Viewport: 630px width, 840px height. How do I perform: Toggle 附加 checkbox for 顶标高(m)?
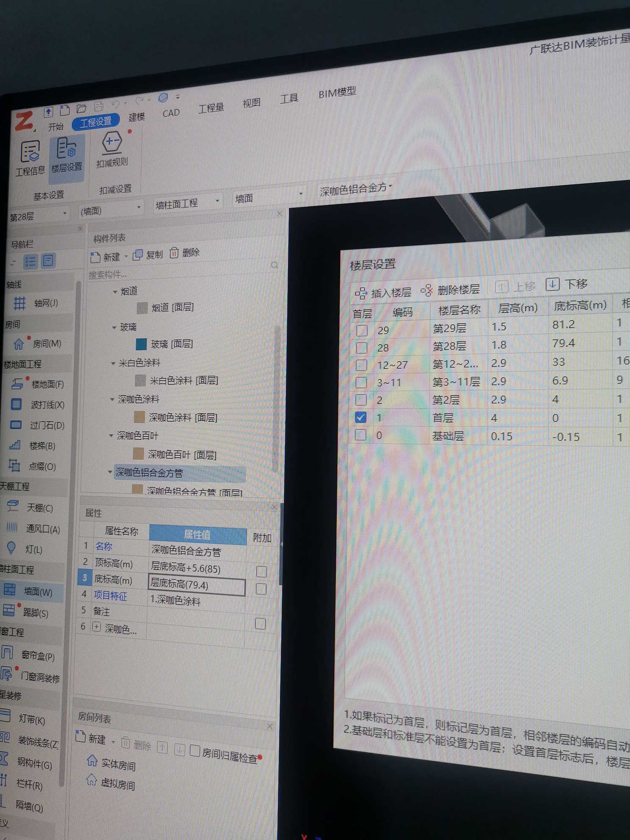(261, 572)
